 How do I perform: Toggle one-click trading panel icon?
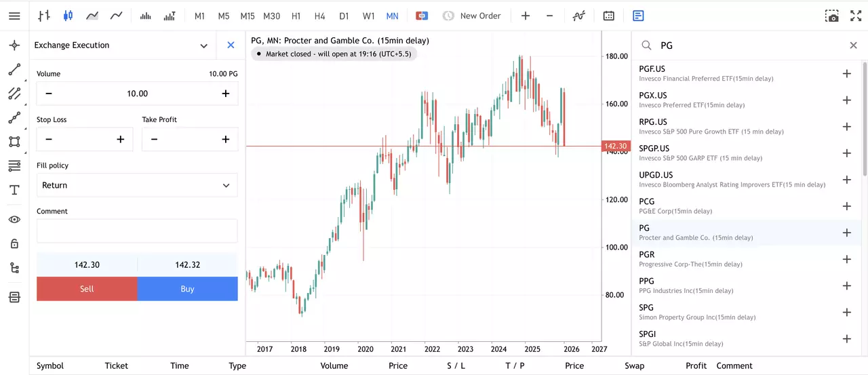[422, 16]
